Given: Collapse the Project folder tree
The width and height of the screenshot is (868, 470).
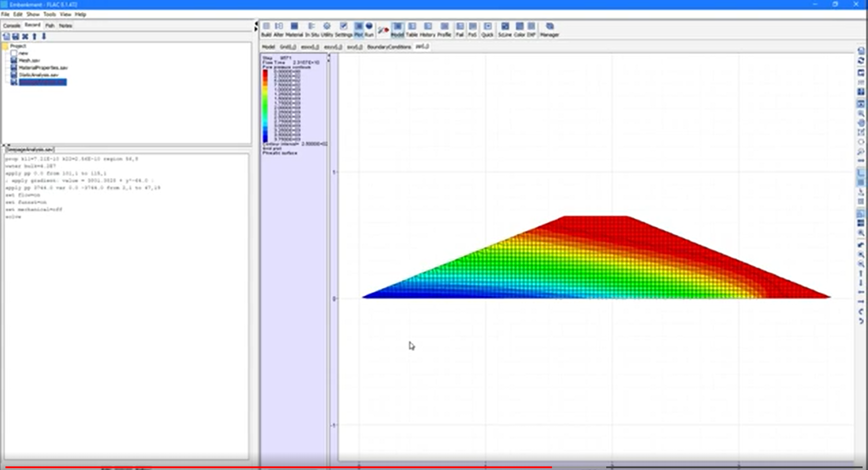Looking at the screenshot, I should click(5, 46).
